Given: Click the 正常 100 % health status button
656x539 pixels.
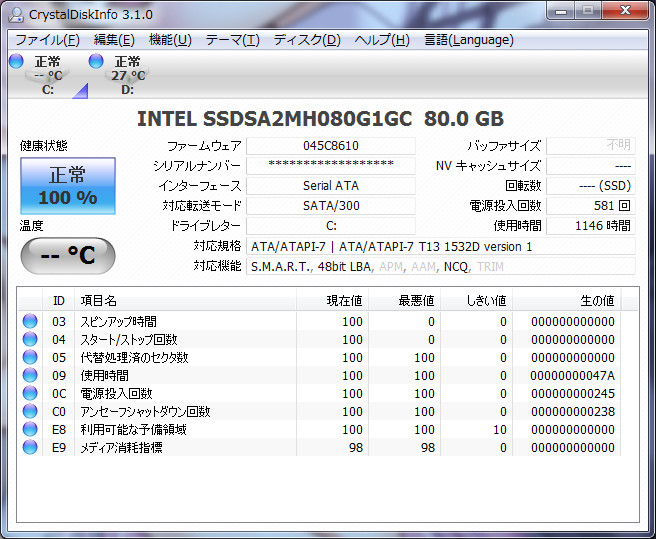Looking at the screenshot, I should click(68, 186).
